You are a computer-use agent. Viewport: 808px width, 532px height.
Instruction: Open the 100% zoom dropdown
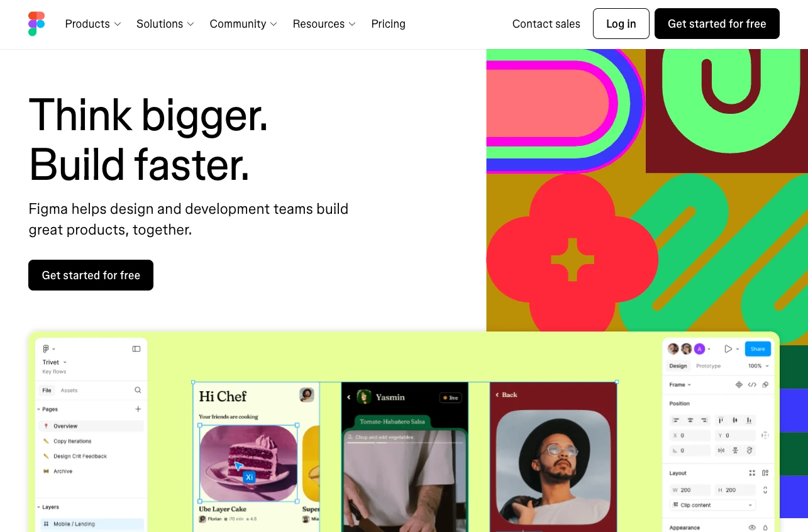click(x=758, y=366)
